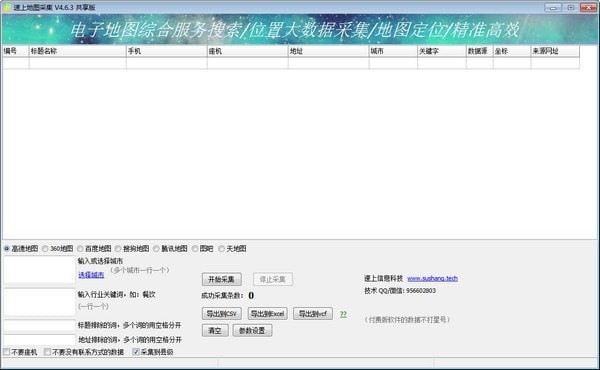Click the 数据源 column header
Viewport: 600px width, 370px height.
(479, 51)
